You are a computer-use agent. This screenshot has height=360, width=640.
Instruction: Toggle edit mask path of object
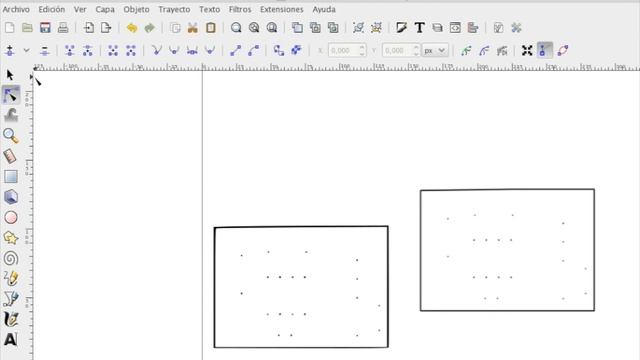click(484, 51)
